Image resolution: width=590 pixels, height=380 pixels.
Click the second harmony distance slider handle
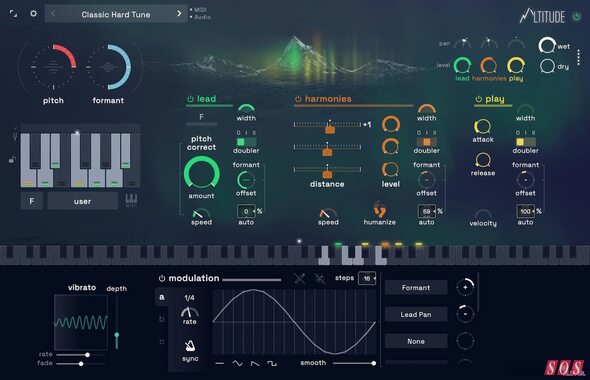coord(327,152)
